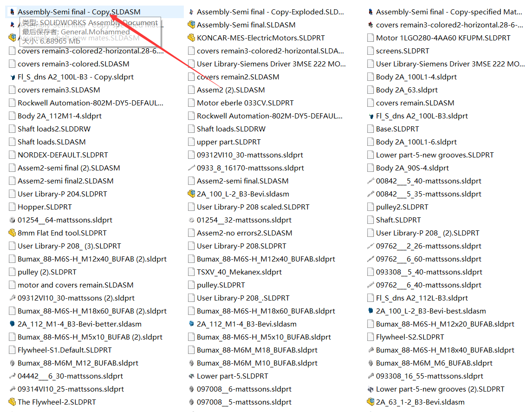This screenshot has width=532, height=412.
Task: Click the Fl_S_dns A2_100L-B3 - Copy.sldprt thumbnail icon
Action: [x=12, y=77]
